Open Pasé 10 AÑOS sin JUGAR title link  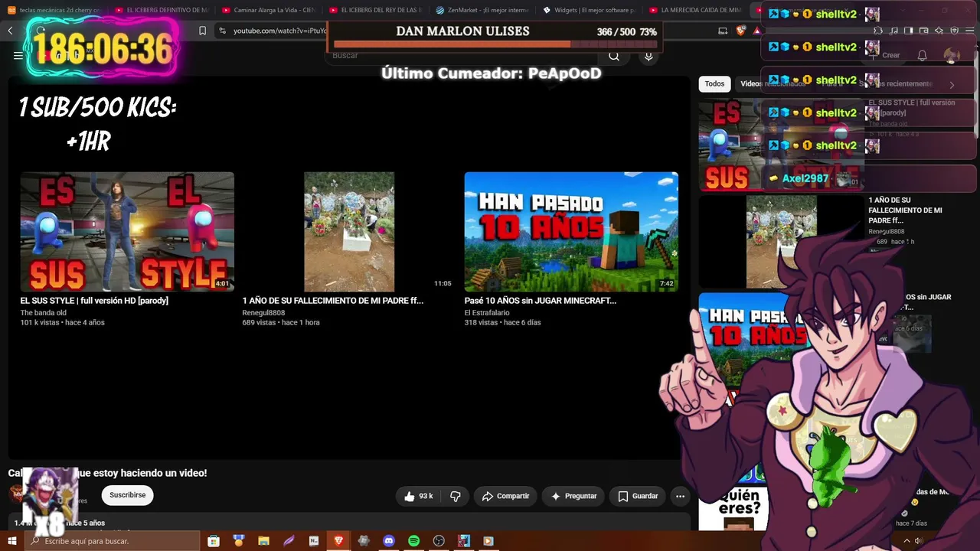tap(540, 301)
